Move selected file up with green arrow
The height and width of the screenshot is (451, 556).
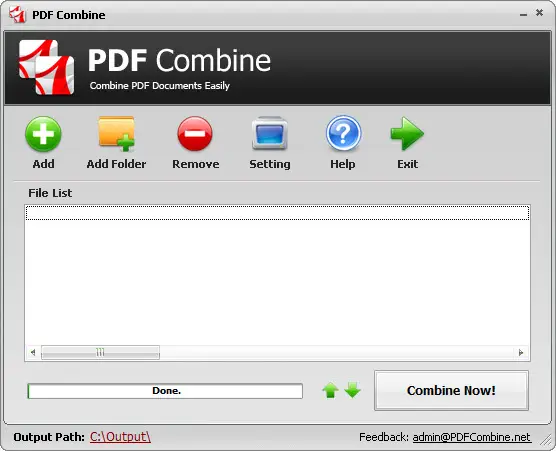330,390
